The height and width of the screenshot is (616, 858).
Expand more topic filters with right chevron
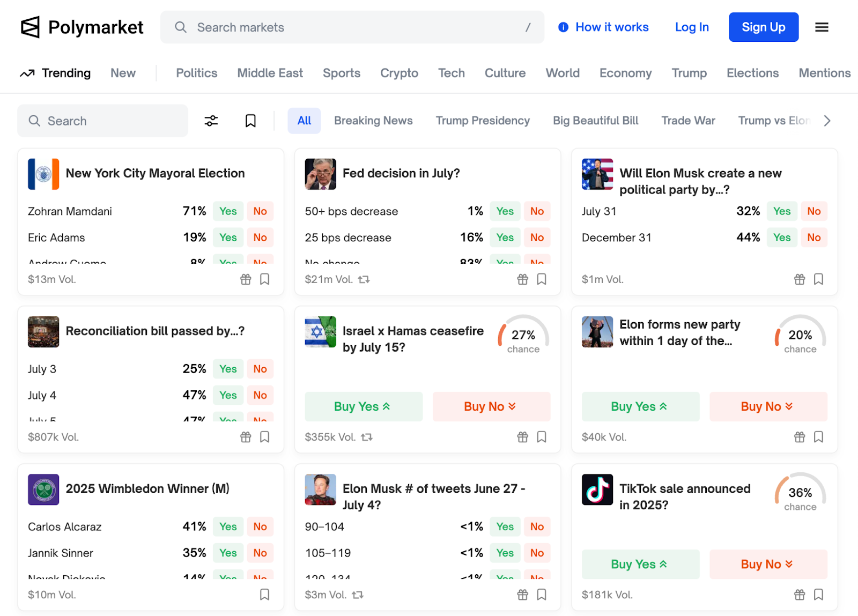click(827, 121)
